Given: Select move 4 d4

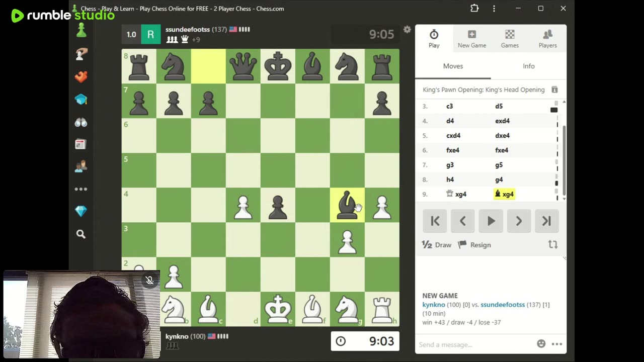Looking at the screenshot, I should point(450,121).
